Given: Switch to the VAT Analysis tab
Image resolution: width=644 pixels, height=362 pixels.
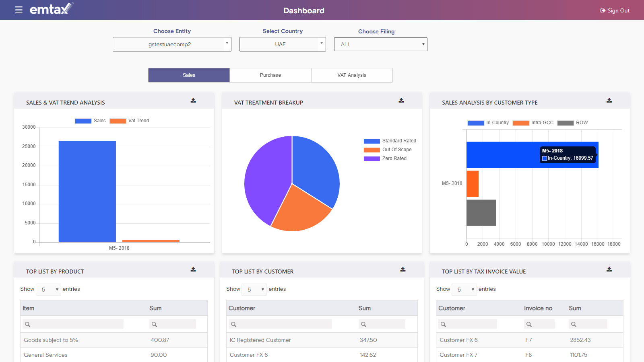Looking at the screenshot, I should [x=352, y=75].
